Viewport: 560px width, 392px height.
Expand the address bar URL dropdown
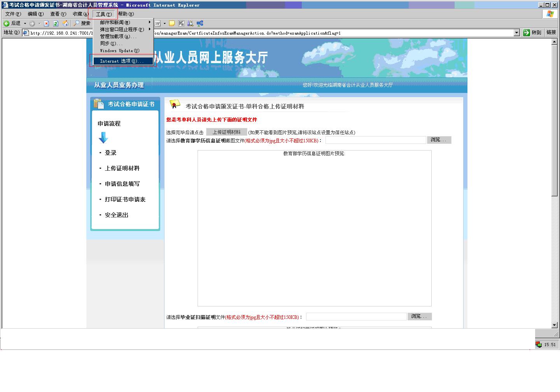pos(517,33)
